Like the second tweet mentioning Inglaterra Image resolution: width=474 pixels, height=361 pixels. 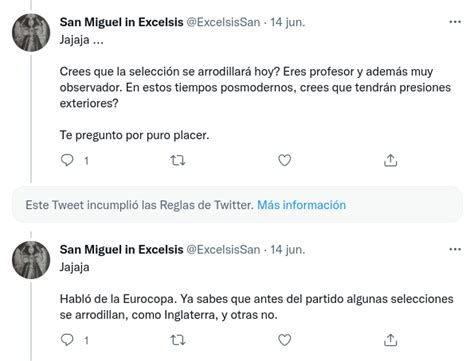pos(284,340)
